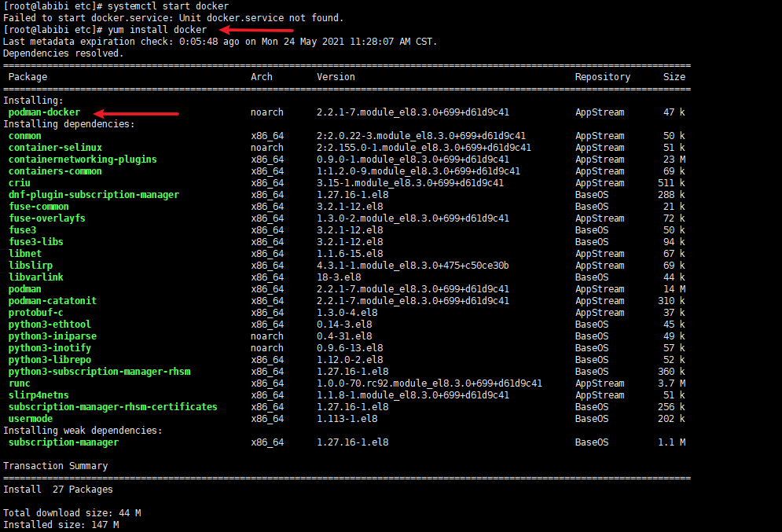This screenshot has height=532, width=782.
Task: Select the usermode package name
Action: pyautogui.click(x=31, y=419)
